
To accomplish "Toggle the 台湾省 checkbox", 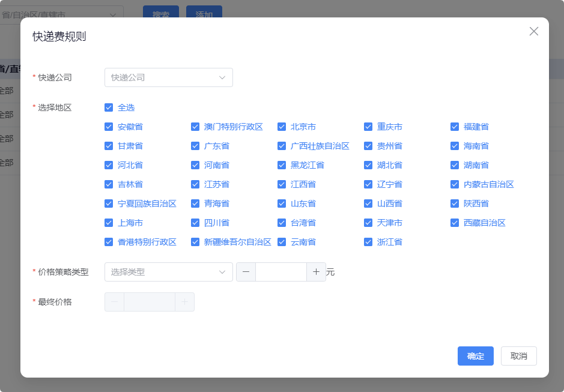I will 282,223.
